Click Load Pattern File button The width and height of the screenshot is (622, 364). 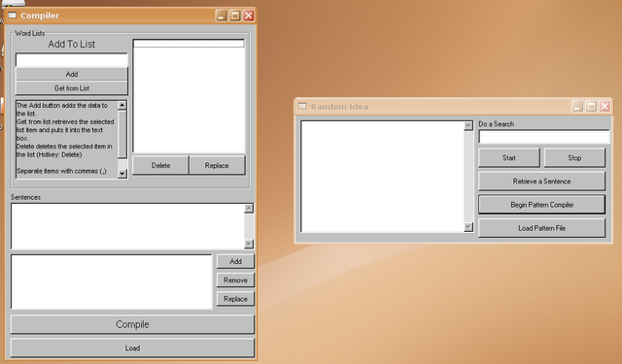[x=542, y=228]
